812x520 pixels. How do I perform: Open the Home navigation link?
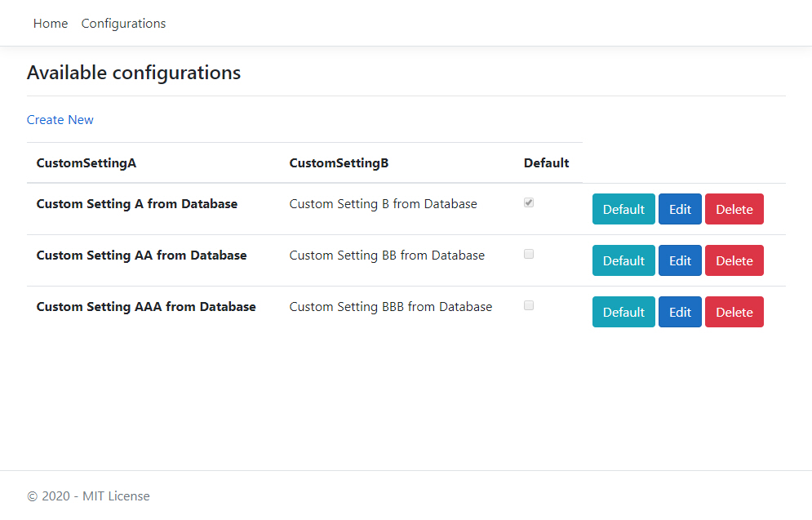(51, 24)
